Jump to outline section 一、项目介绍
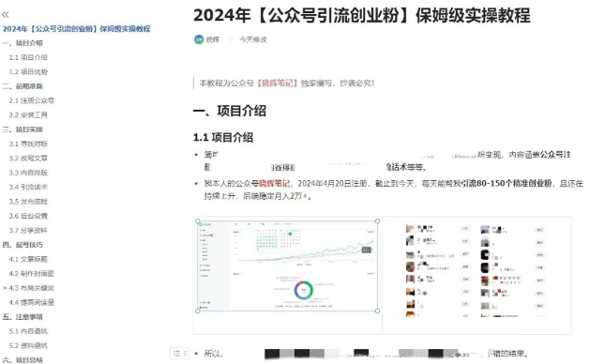 (x=23, y=43)
